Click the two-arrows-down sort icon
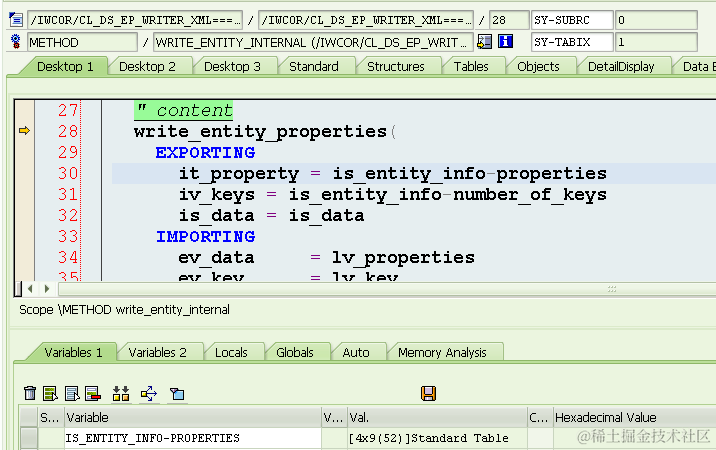Screen dimensions: 716x450 click(x=121, y=393)
